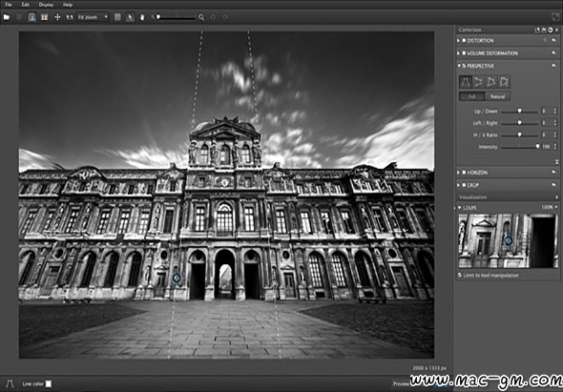Toggle the PERSPECTIVE checkbox
The image size is (563, 392).
(464, 66)
